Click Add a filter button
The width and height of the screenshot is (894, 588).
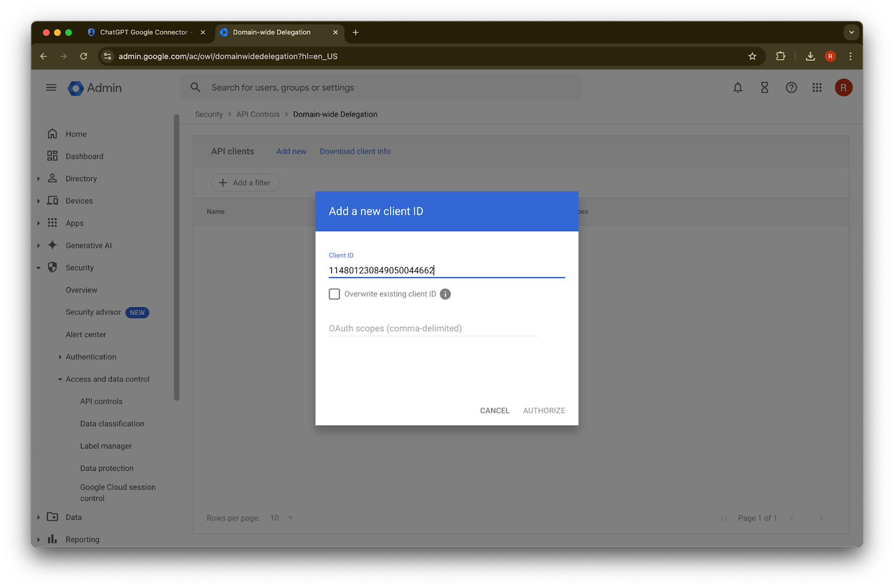[245, 183]
